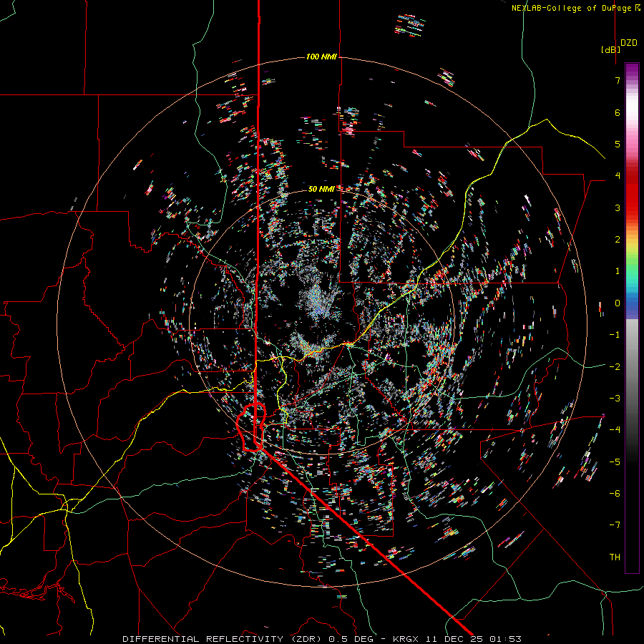The width and height of the screenshot is (644, 644).
Task: Click the 4 value on the scale
Action: [618, 176]
